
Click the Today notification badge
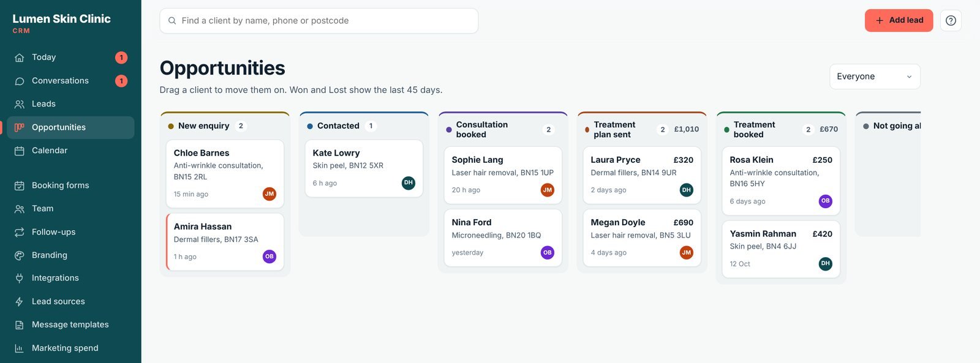[121, 58]
